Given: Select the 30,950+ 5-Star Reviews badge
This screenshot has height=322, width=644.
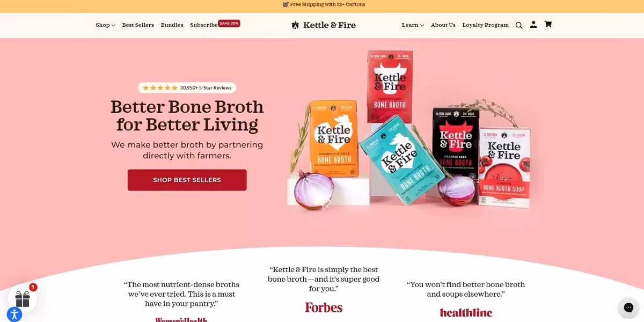Looking at the screenshot, I should click(x=187, y=87).
